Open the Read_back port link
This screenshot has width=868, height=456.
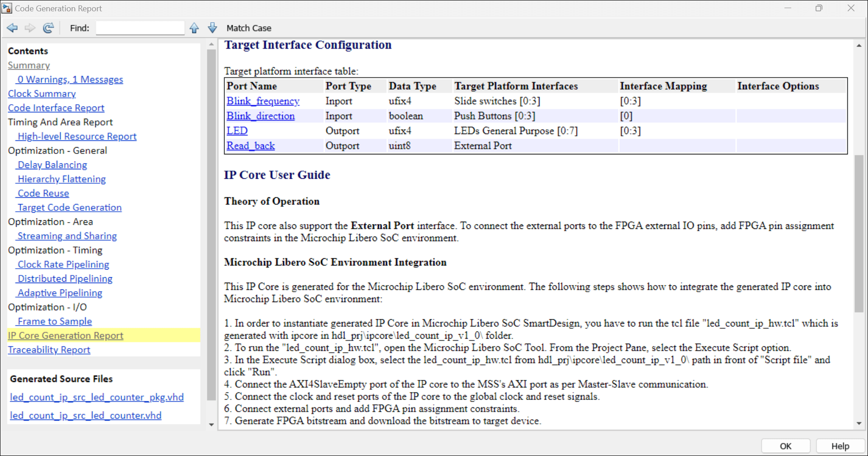coord(251,146)
